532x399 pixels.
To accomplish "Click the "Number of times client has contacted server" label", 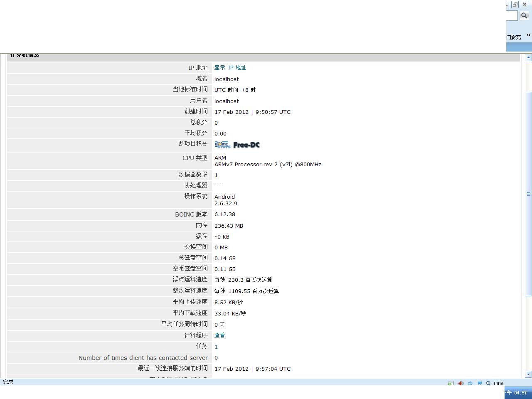I will click(x=143, y=357).
